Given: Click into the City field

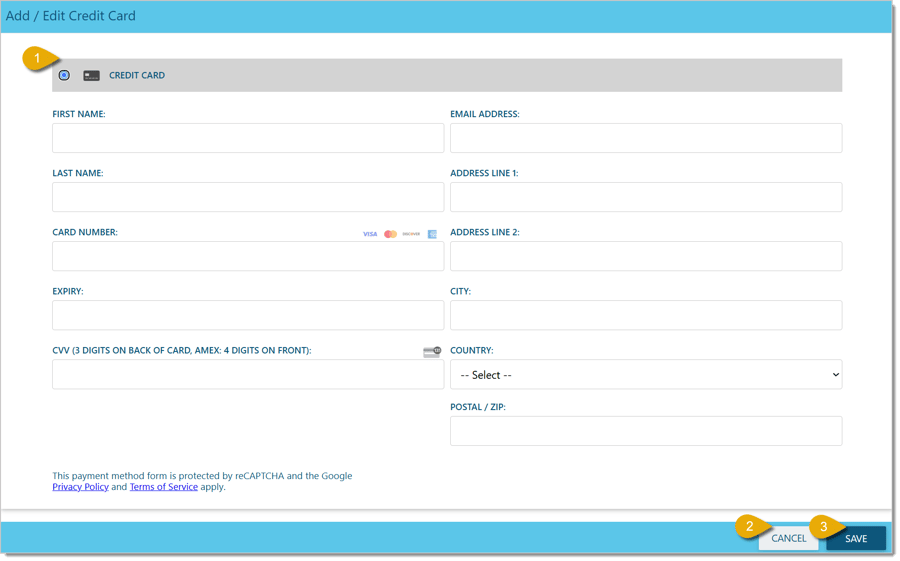Looking at the screenshot, I should tap(646, 315).
